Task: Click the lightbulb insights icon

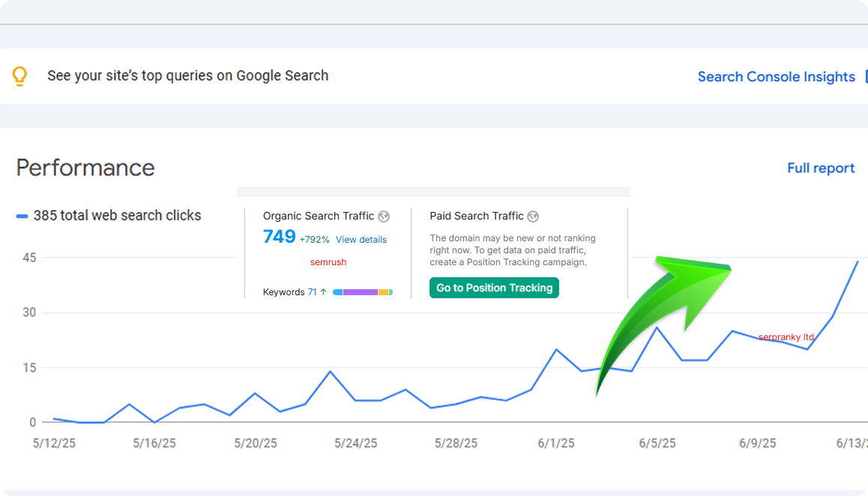Action: point(20,76)
